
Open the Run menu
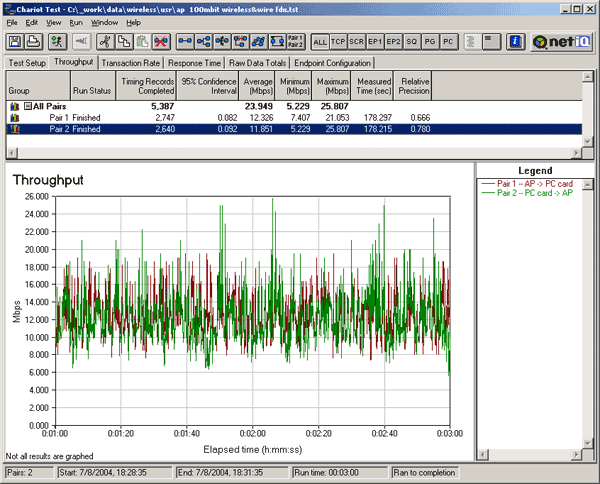(78, 21)
